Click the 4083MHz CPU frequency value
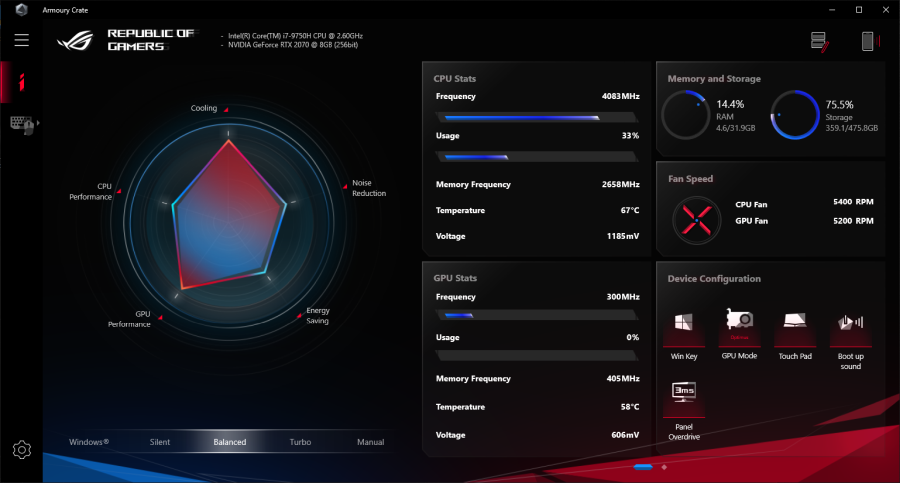Screen dimensions: 900x483 coord(620,96)
